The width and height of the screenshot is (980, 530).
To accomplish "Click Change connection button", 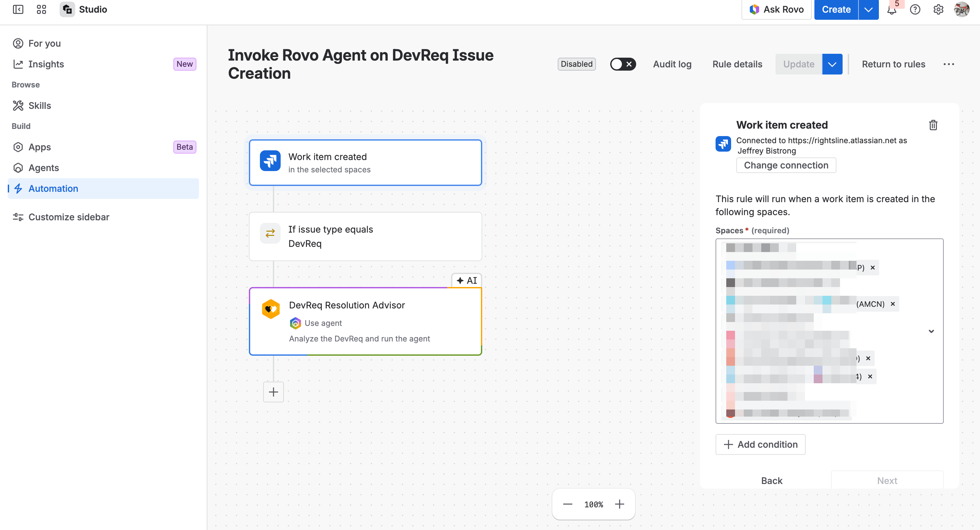I will (786, 166).
